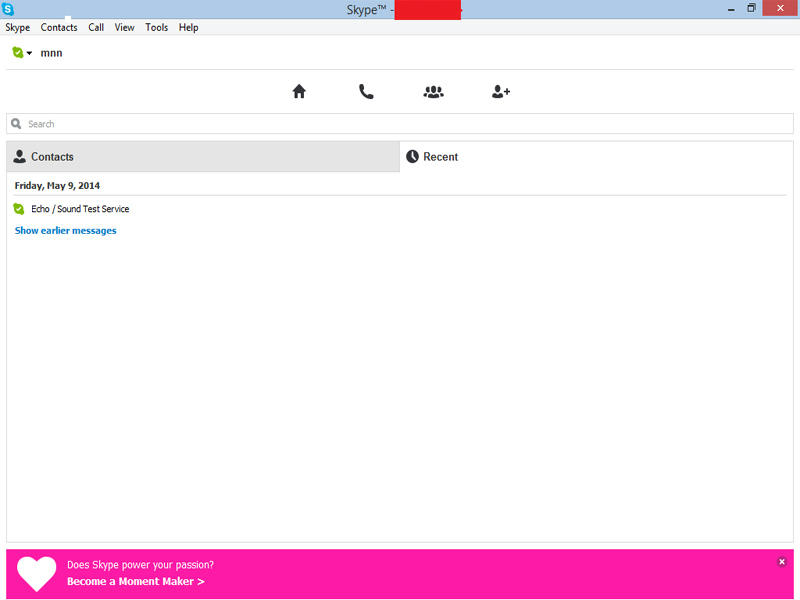The image size is (800, 600).
Task: Select Echo / Sound Test Service contact
Action: coord(80,209)
